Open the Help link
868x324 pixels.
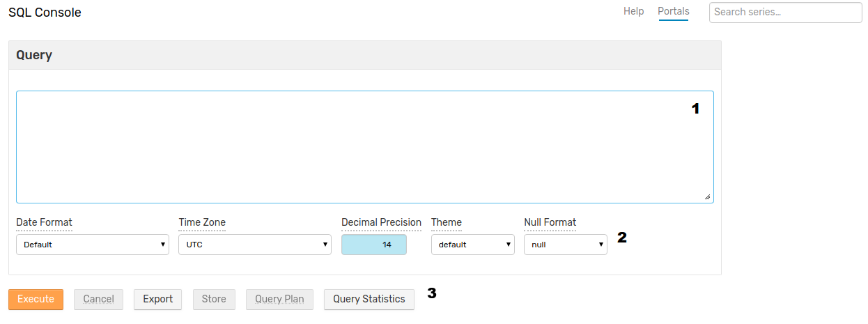[633, 11]
